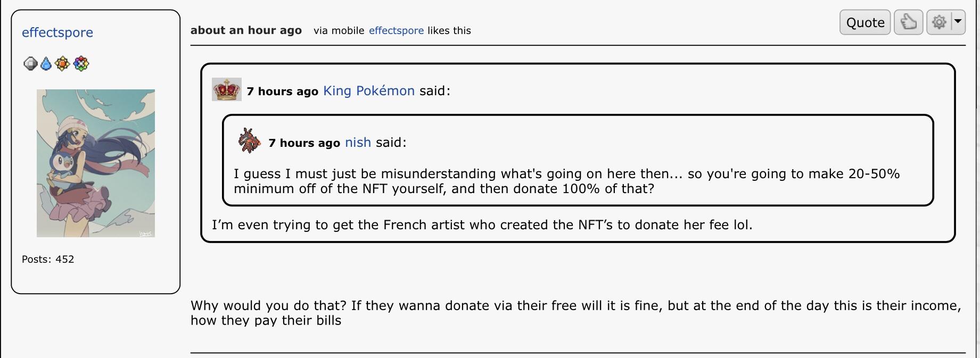This screenshot has width=980, height=358.
Task: Open nish's profile link
Action: (358, 143)
